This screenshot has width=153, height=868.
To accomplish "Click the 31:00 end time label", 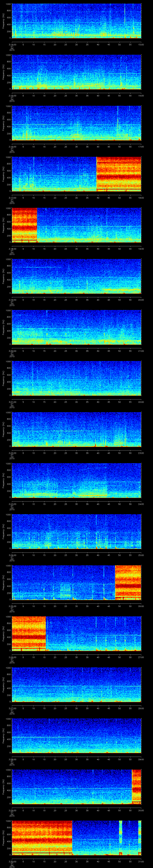I will [141, 861].
